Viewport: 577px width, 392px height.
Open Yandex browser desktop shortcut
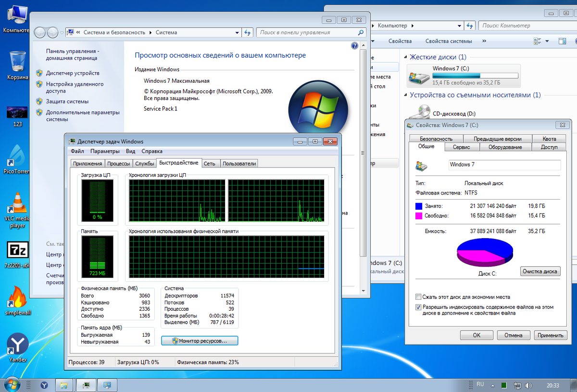coord(17,347)
